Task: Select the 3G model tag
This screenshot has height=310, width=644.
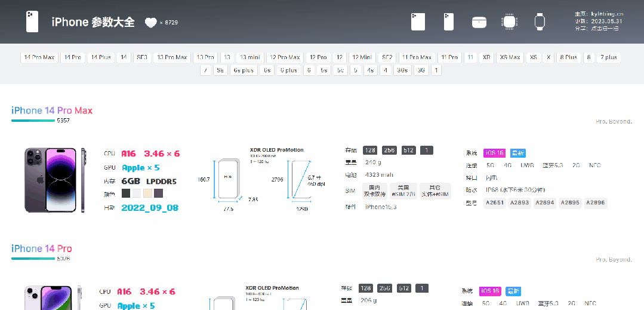Action: pyautogui.click(x=421, y=70)
